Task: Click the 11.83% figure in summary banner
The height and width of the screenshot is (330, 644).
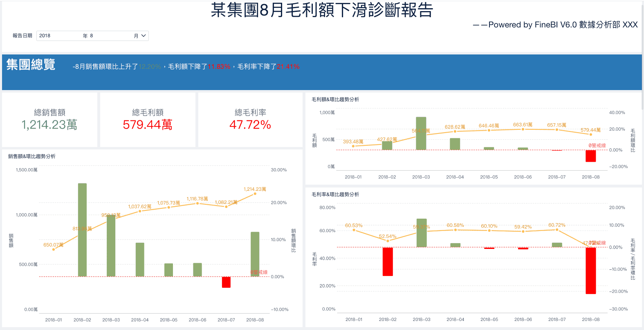Action: [219, 66]
